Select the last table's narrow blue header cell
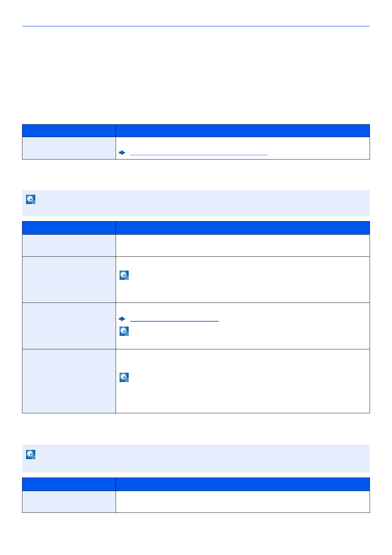This screenshot has width=392, height=555. (69, 484)
